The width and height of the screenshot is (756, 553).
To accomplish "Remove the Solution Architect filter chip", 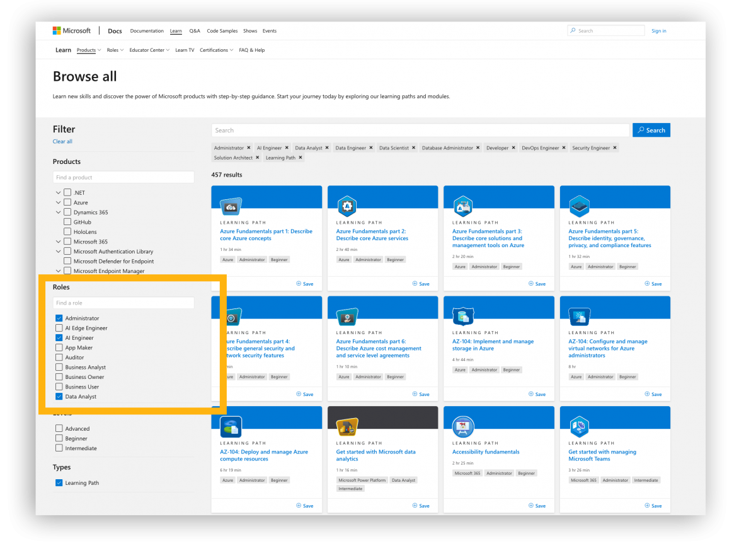I will [x=258, y=158].
